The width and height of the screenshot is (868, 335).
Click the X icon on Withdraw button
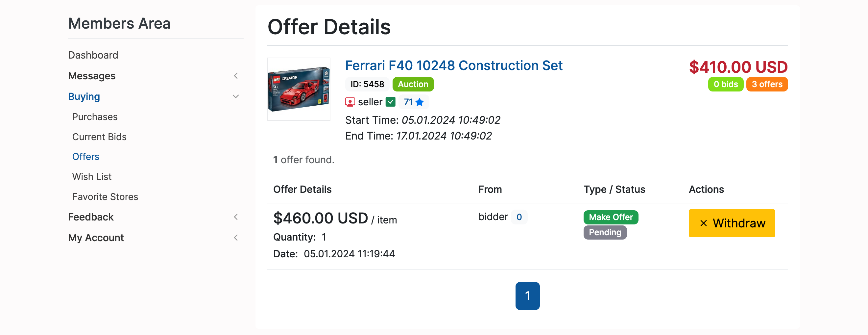(x=703, y=223)
